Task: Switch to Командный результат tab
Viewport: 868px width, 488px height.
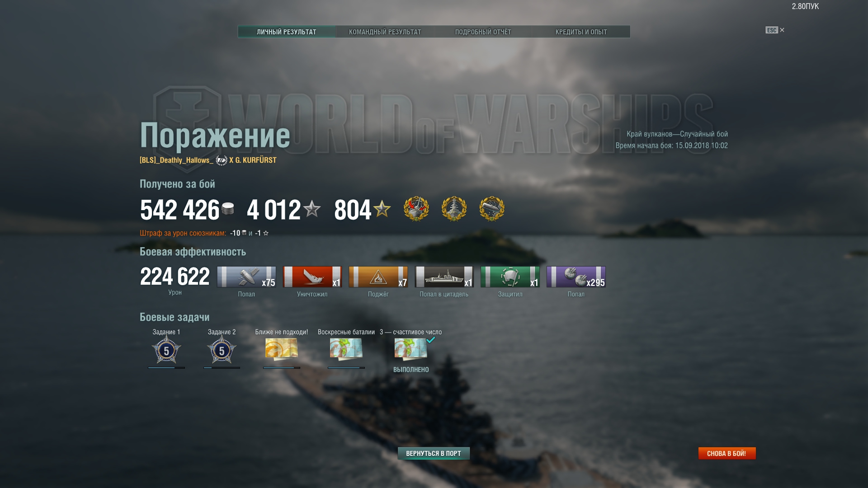Action: tap(385, 32)
